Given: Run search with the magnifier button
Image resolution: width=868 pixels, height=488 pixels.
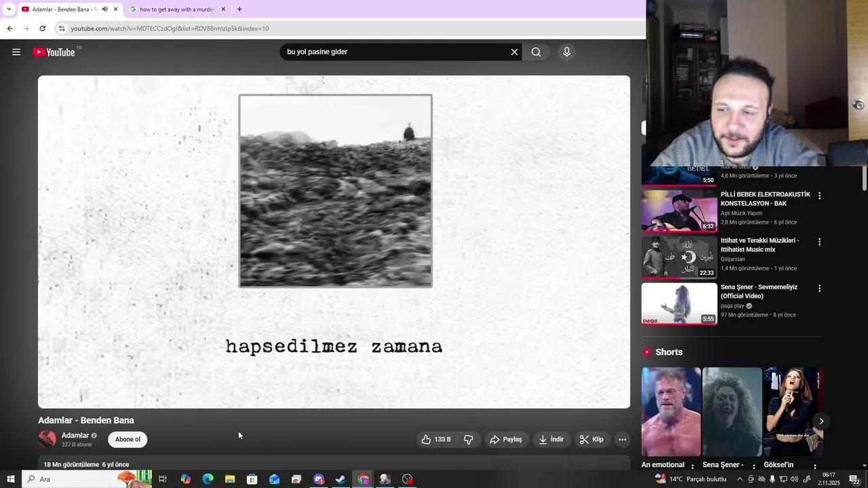Looking at the screenshot, I should 536,52.
